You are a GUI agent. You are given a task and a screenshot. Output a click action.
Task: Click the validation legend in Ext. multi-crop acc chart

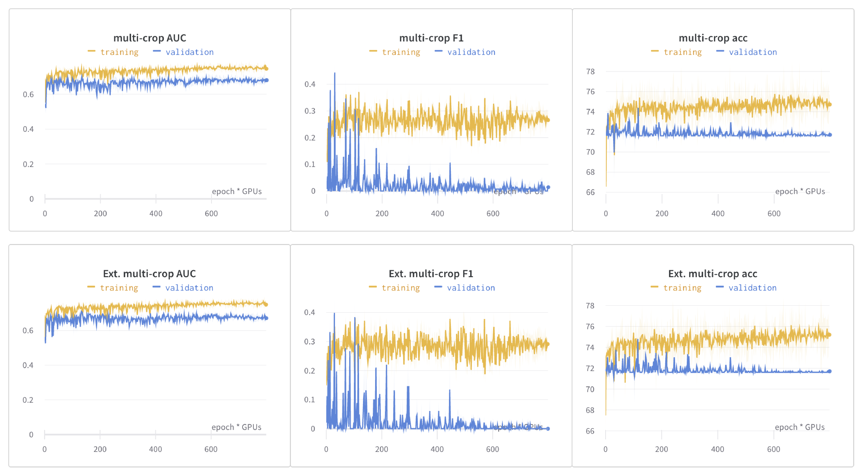746,288
